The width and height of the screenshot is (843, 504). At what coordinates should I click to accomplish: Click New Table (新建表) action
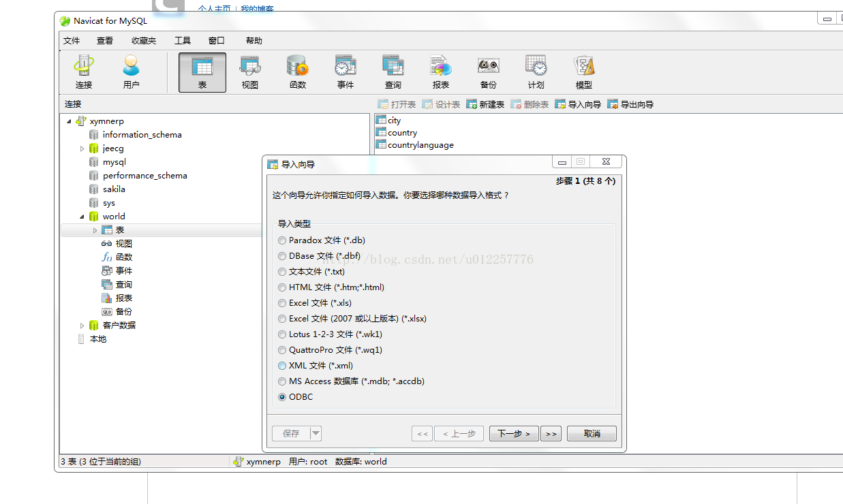(x=485, y=104)
